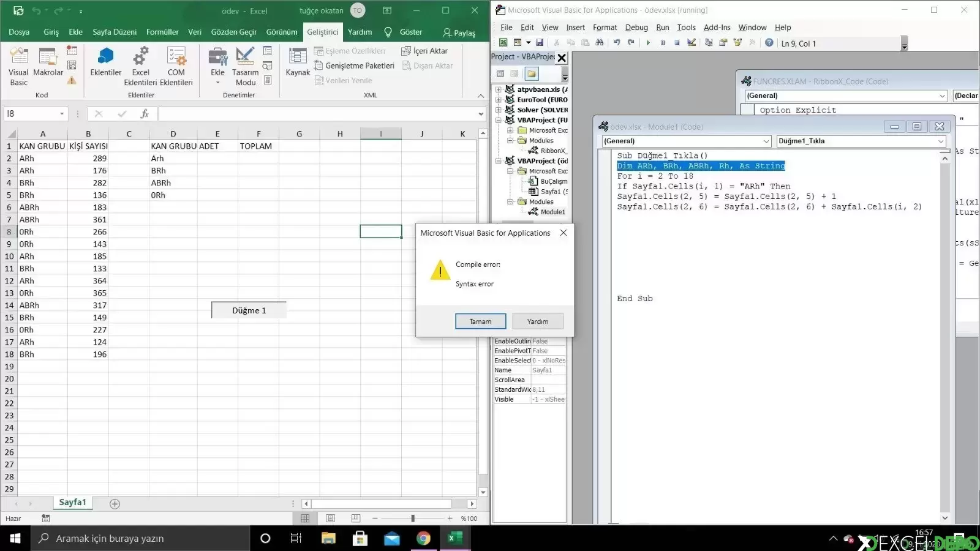The height and width of the screenshot is (551, 980).
Task: Click the Find binoculars icon in VBA toolbar
Action: 600,43
